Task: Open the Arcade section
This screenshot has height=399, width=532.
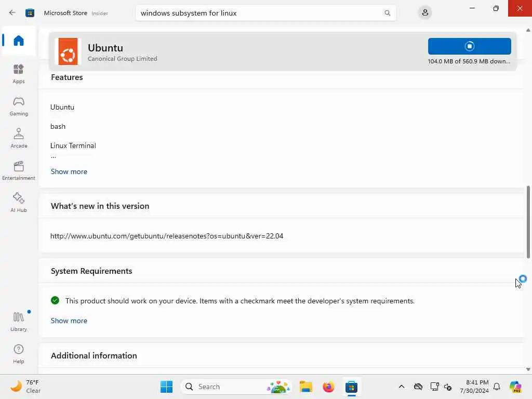Action: [x=19, y=138]
